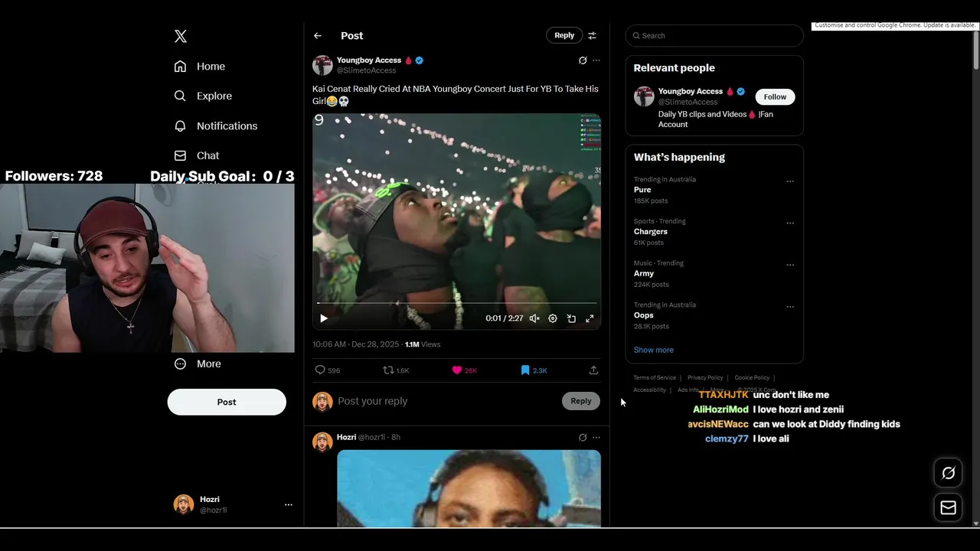Click Grok icon on main post
The image size is (980, 551).
(583, 60)
